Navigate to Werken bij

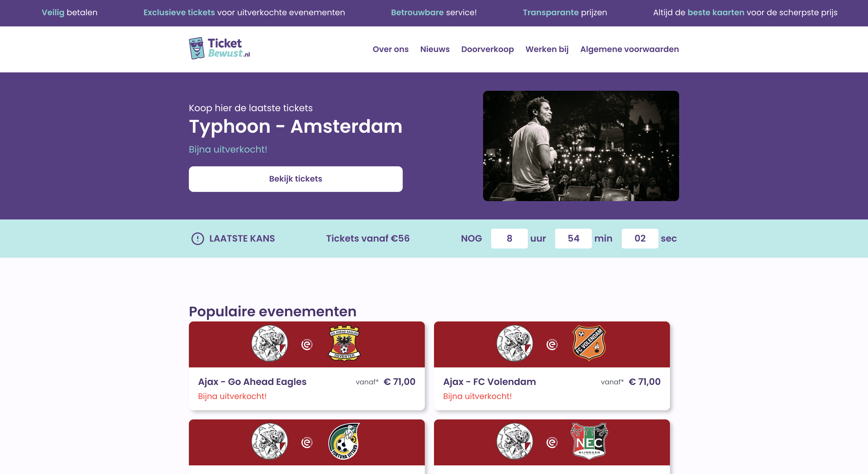(x=547, y=49)
